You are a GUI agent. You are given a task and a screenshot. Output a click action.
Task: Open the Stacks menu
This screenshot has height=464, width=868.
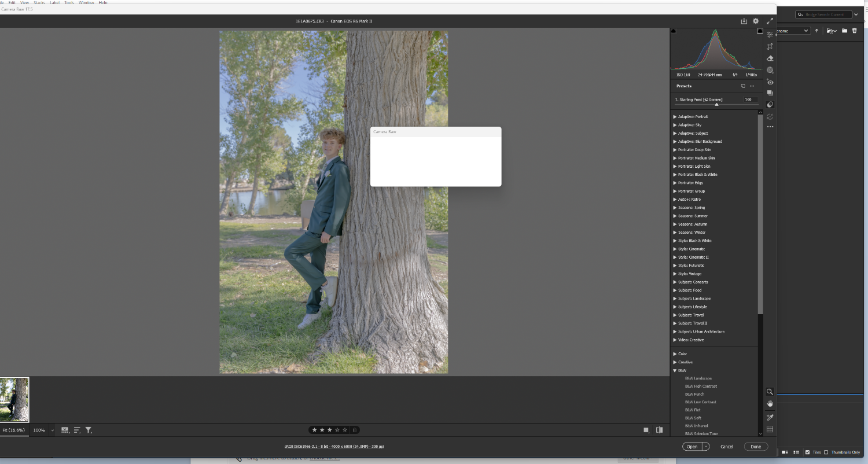point(39,3)
